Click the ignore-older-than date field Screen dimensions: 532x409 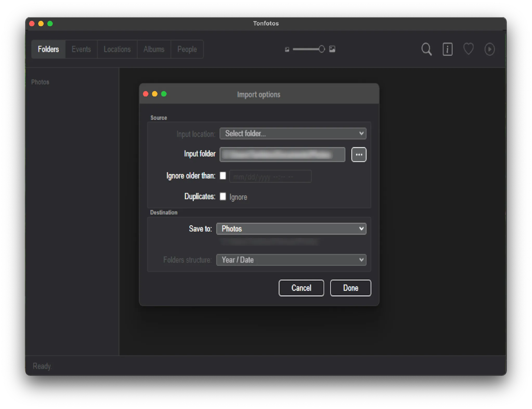click(x=270, y=176)
